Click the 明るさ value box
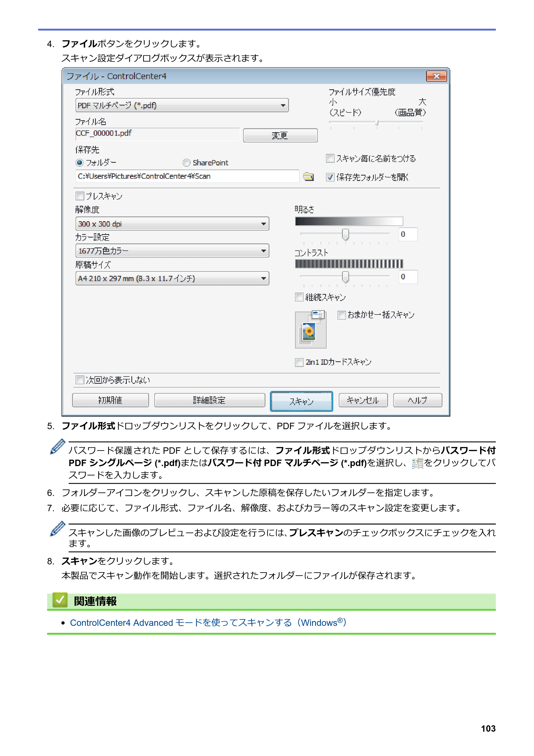This screenshot has height=756, width=534. (x=408, y=234)
